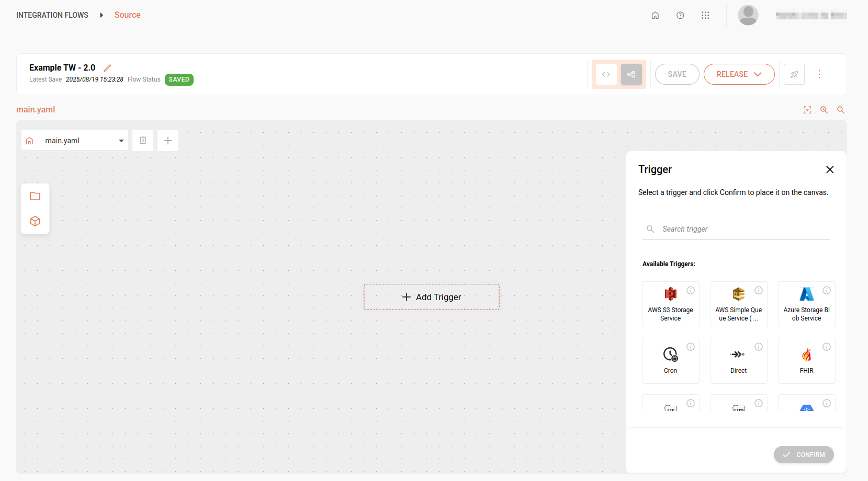The width and height of the screenshot is (868, 481).
Task: Select the AWS Simple Queue Service trigger
Action: [738, 304]
